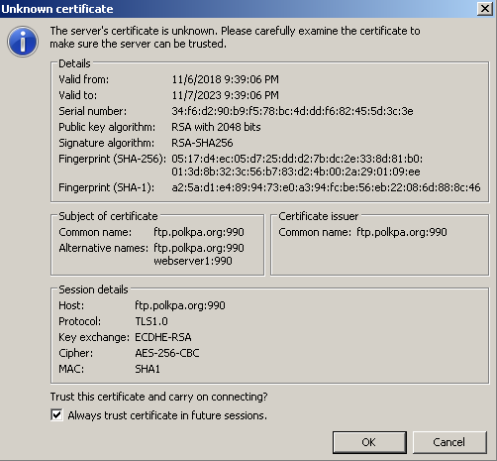This screenshot has width=497, height=461.
Task: Click Host value in Session details
Action: click(x=180, y=305)
